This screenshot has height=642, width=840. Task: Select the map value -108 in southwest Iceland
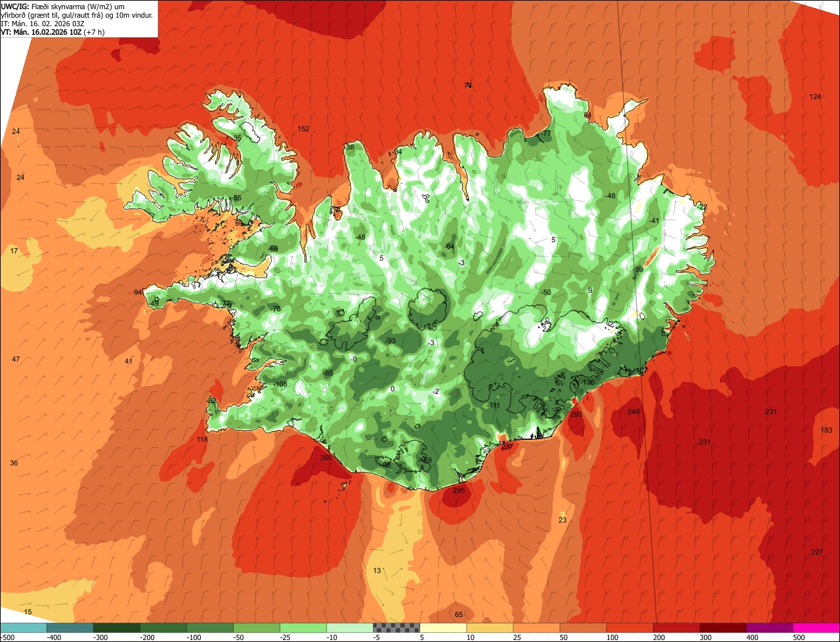coord(280,385)
